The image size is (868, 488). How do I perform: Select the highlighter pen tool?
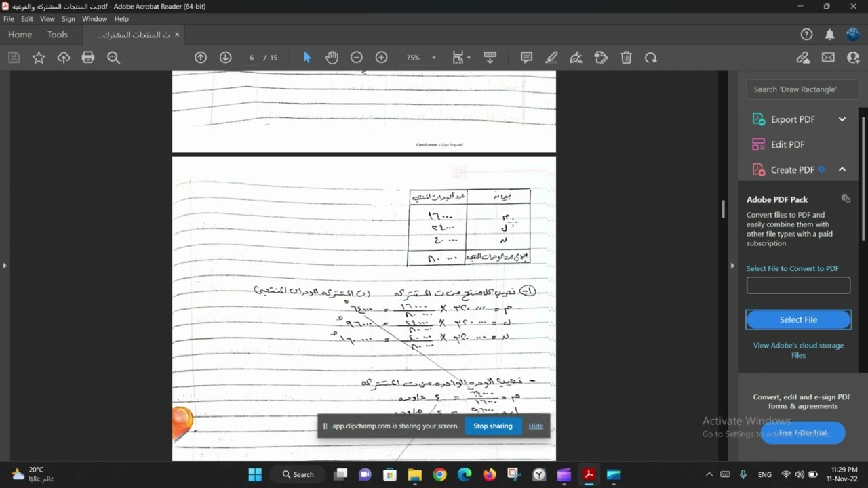pyautogui.click(x=551, y=58)
